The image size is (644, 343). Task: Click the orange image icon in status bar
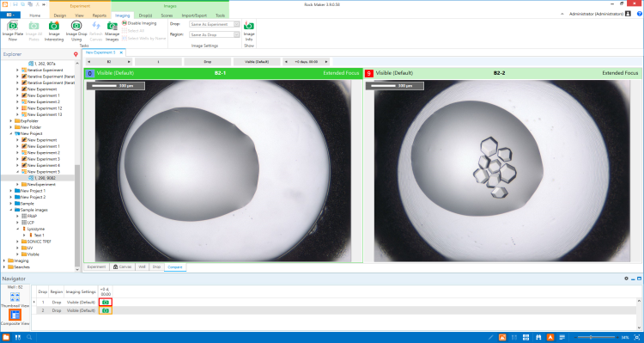(x=502, y=337)
